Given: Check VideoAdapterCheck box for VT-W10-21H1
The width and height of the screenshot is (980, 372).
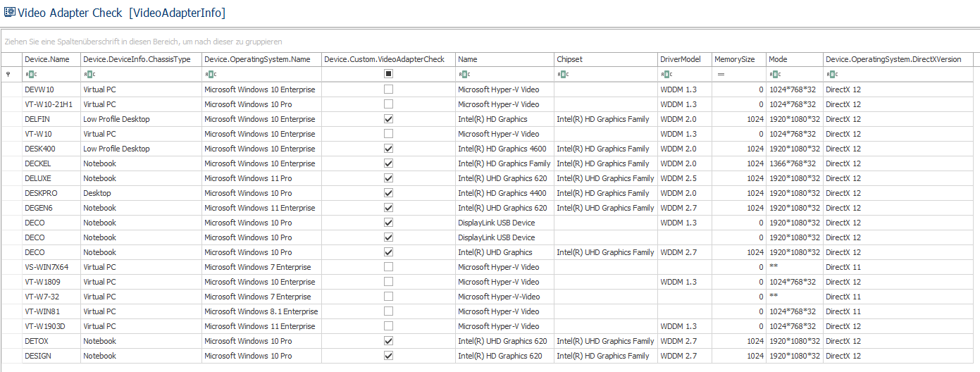Looking at the screenshot, I should click(388, 104).
